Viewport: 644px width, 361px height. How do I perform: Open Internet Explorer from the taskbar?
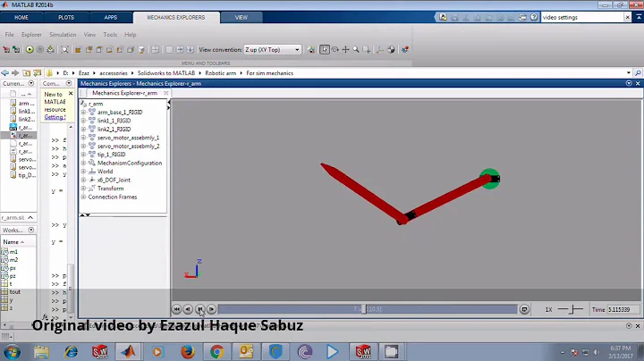tap(71, 351)
